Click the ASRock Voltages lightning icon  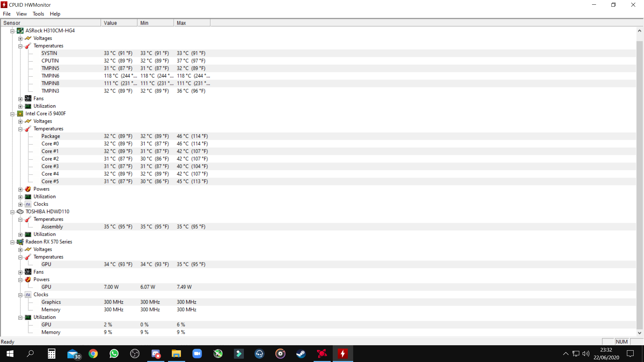coord(28,38)
